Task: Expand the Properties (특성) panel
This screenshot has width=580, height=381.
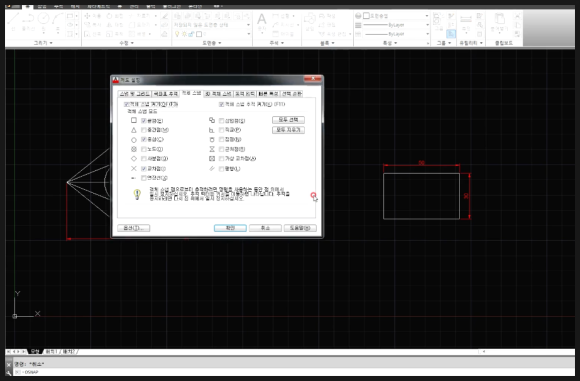Action: coord(390,43)
